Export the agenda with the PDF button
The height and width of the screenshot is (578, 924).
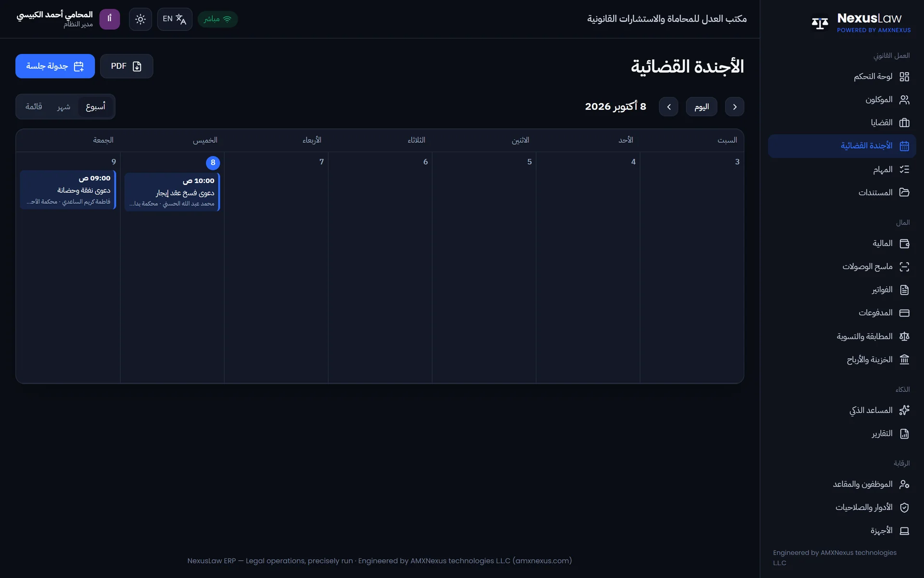(127, 66)
